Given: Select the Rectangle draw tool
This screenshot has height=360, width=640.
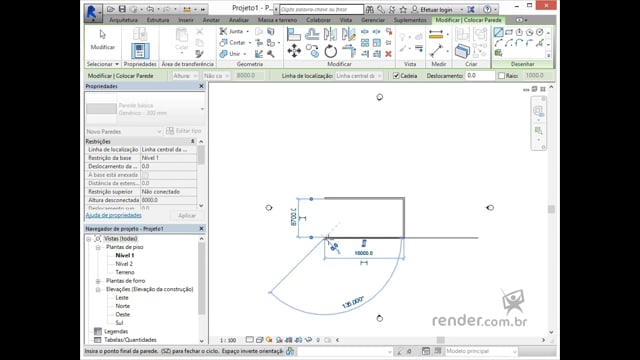Looking at the screenshot, I should pyautogui.click(x=509, y=32).
